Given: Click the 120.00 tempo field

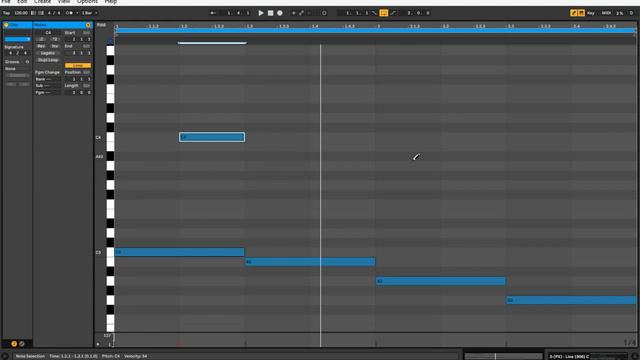Looking at the screenshot, I should (x=21, y=13).
